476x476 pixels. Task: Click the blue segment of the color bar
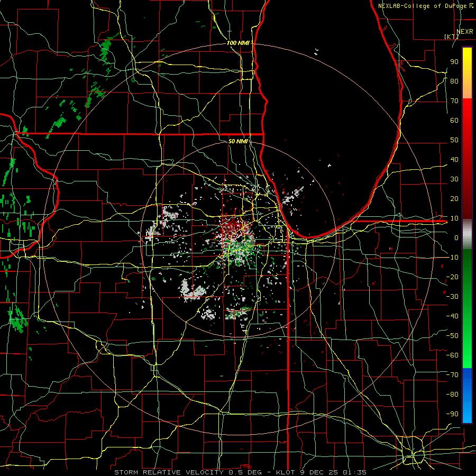click(467, 395)
